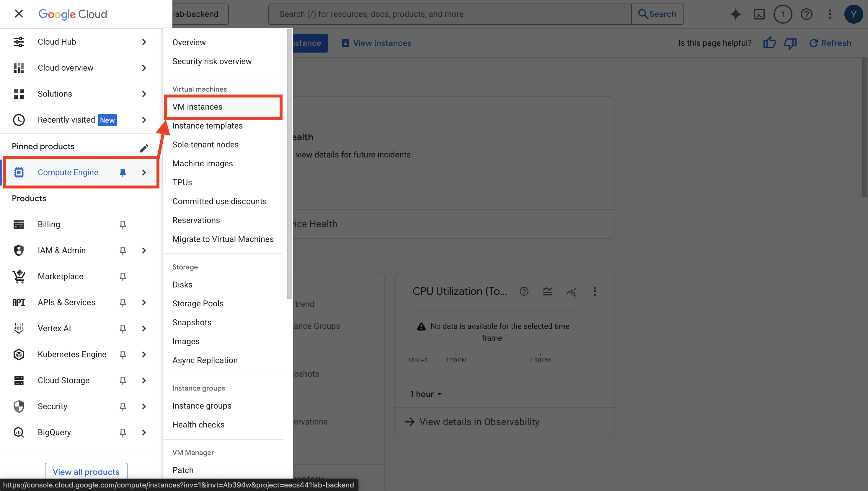Open CPU Utilization chart more options
This screenshot has height=491, width=868.
point(595,291)
